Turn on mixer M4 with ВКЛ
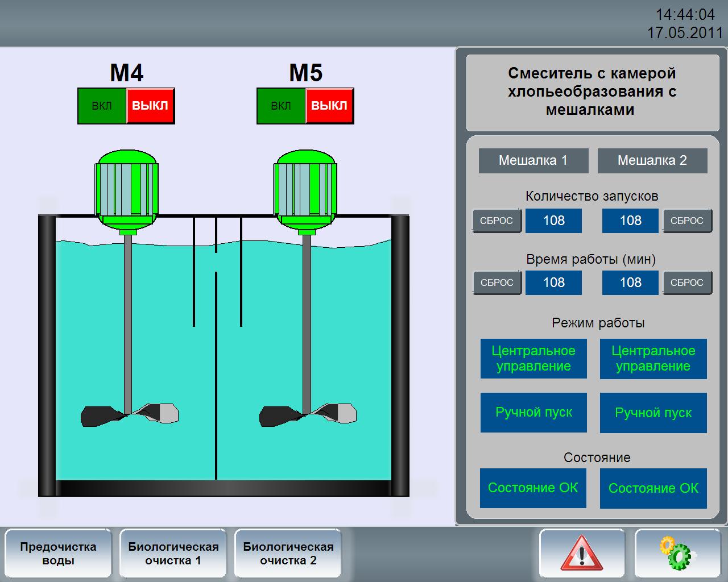 [102, 106]
